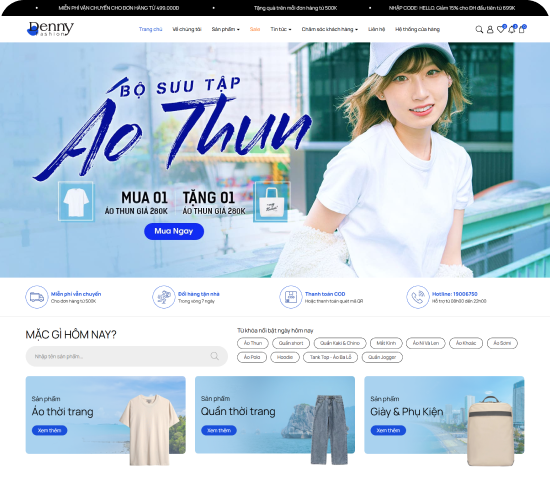The image size is (550, 492).
Task: Open the search icon in header
Action: tap(479, 29)
